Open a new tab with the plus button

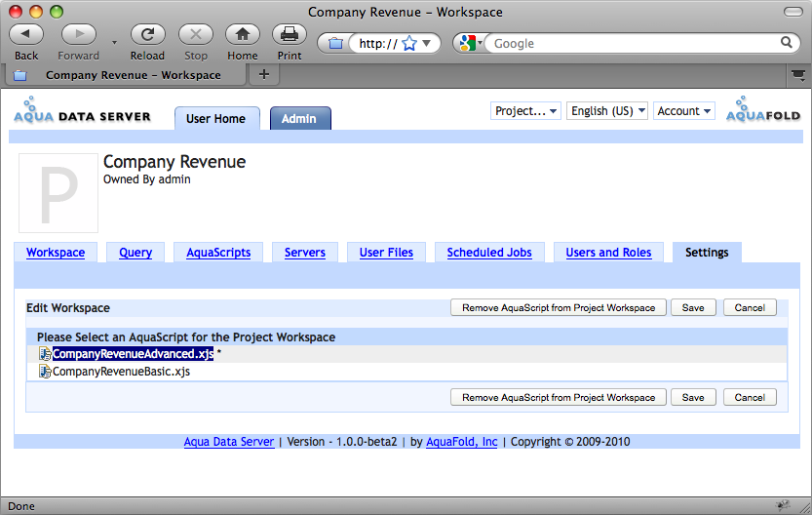[264, 74]
